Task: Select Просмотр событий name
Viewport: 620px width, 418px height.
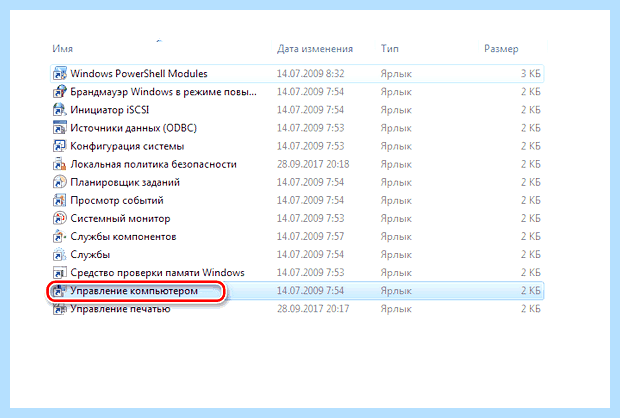Action: pos(117,200)
